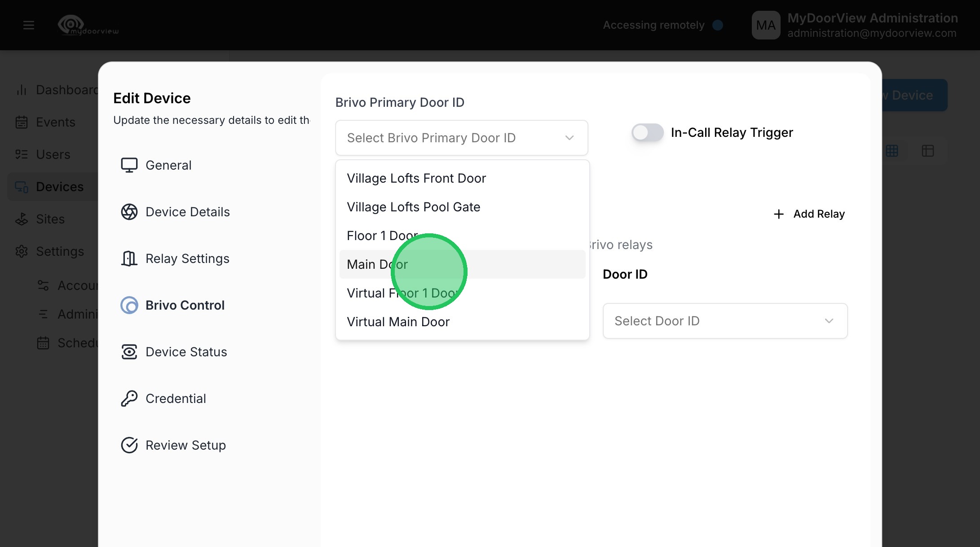This screenshot has height=547, width=980.
Task: Click the Review Setup checkmark icon
Action: tap(129, 445)
